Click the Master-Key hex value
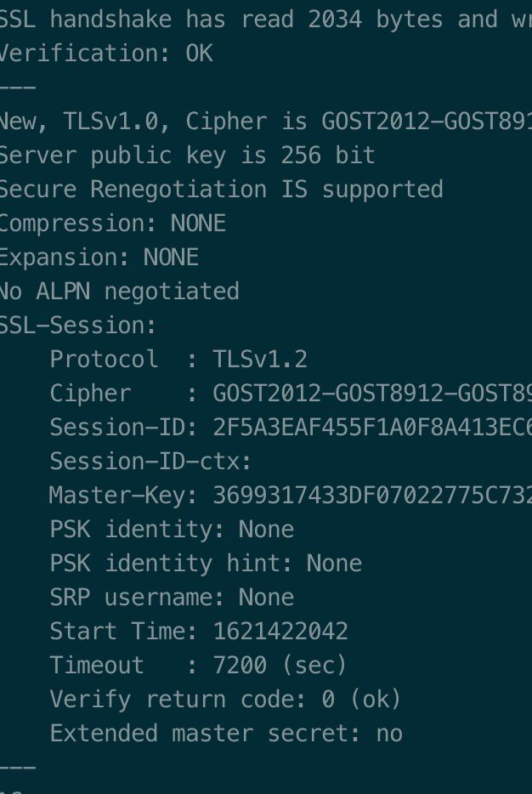The width and height of the screenshot is (532, 794). point(371,496)
